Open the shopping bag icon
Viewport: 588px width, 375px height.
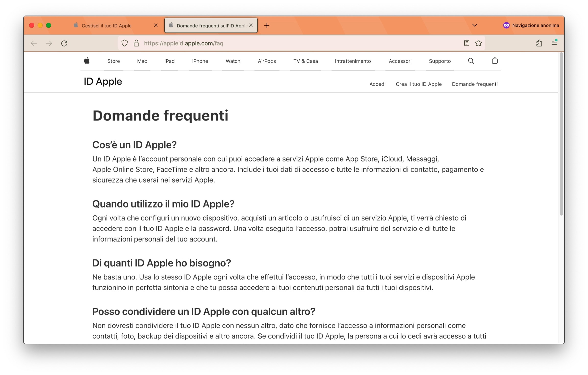pyautogui.click(x=495, y=61)
